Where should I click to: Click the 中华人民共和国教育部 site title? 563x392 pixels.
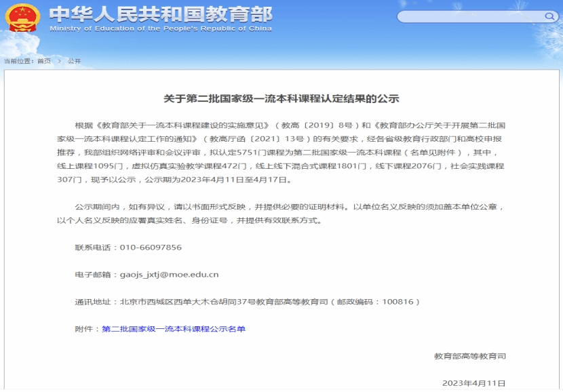(161, 14)
